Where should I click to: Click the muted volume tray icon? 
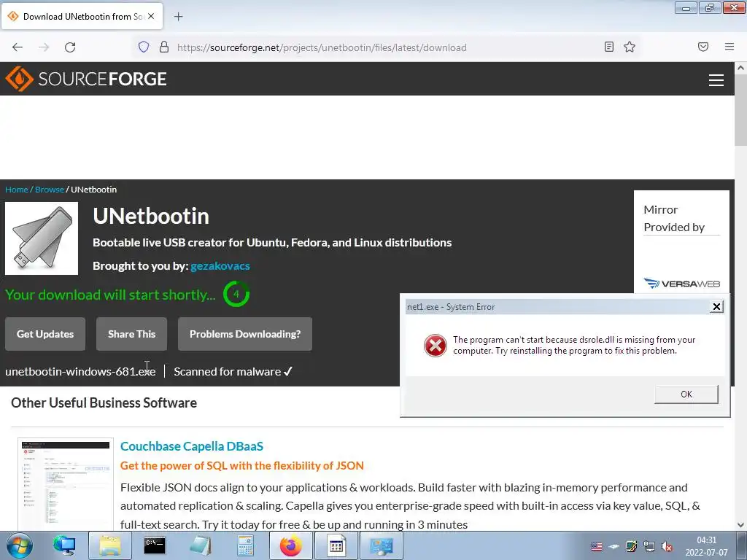click(x=667, y=547)
